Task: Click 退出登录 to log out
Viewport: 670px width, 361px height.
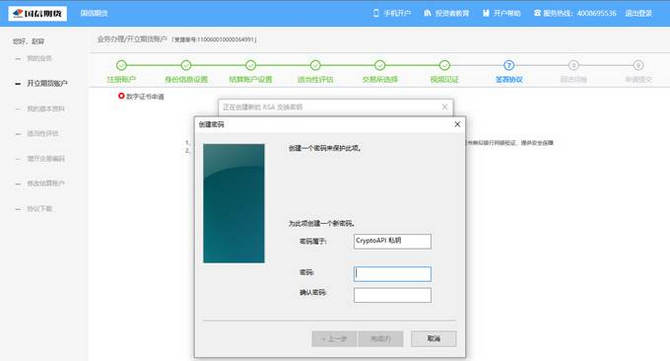Action: click(x=638, y=13)
